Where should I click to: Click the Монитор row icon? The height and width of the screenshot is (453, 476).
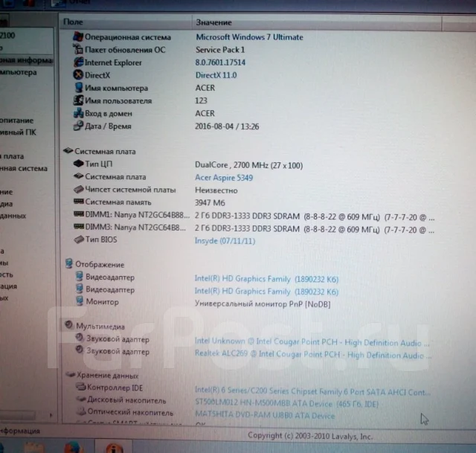80,301
